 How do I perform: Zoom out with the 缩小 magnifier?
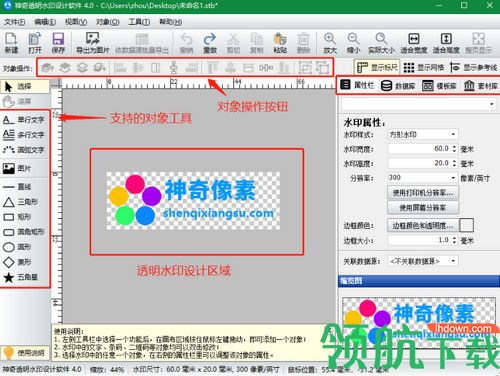(x=353, y=43)
